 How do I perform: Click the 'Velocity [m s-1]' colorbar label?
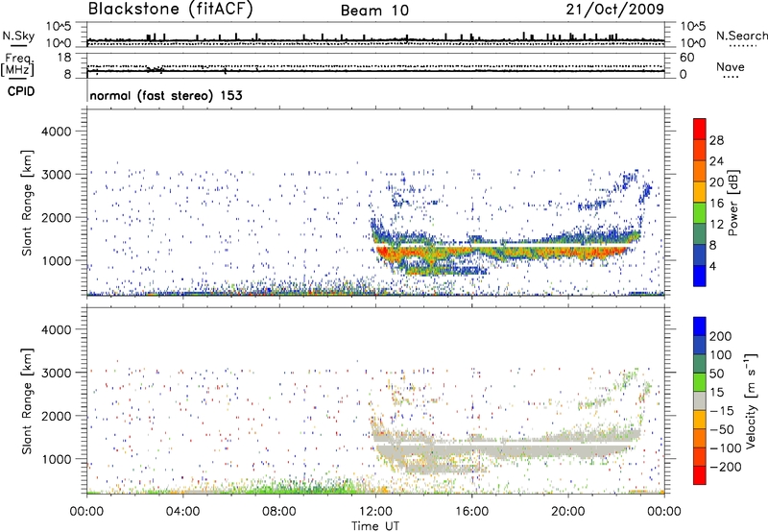751,400
